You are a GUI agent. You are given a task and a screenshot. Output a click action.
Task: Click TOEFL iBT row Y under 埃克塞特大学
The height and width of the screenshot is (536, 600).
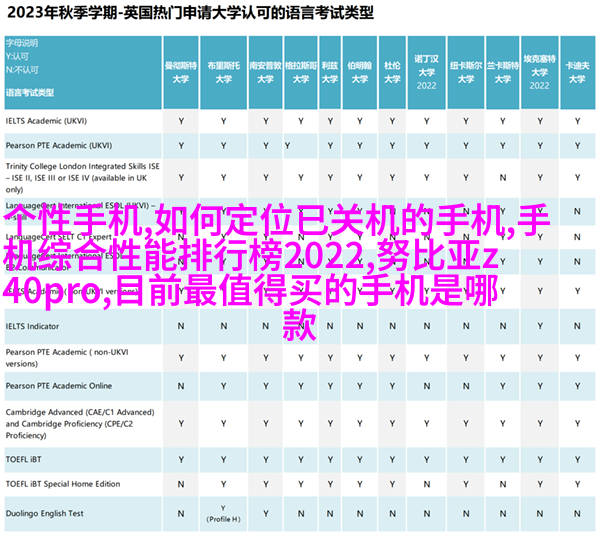click(x=540, y=459)
